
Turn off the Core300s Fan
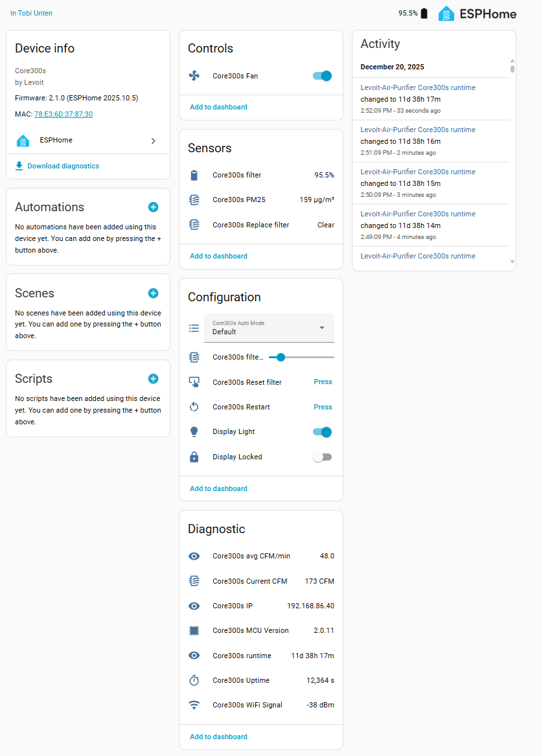coord(322,76)
